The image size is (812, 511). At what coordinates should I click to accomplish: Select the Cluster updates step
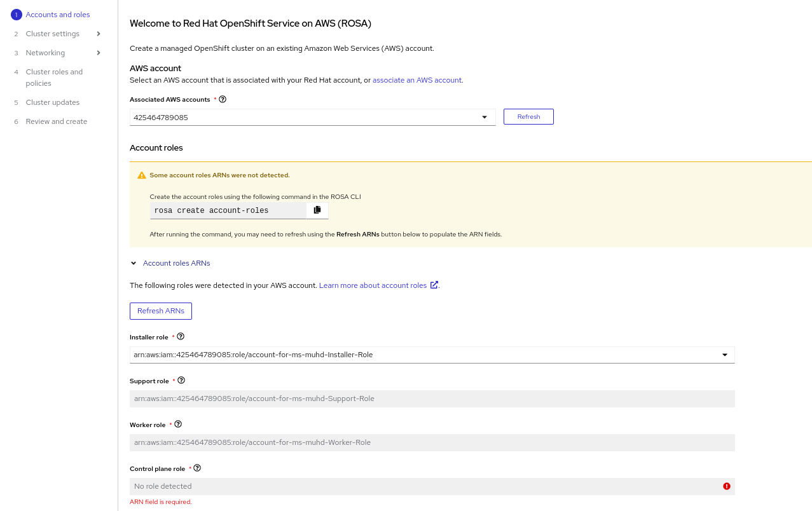click(x=52, y=102)
